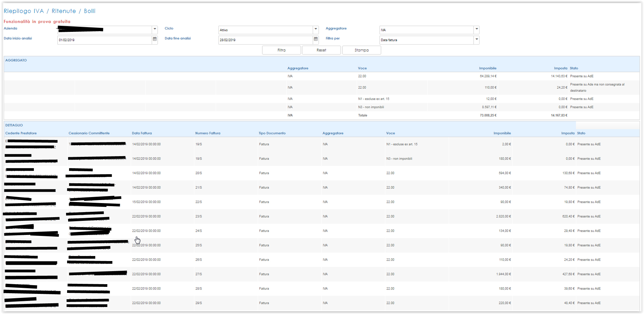Open the Filtra per dropdown showing Data fattura

pos(477,39)
